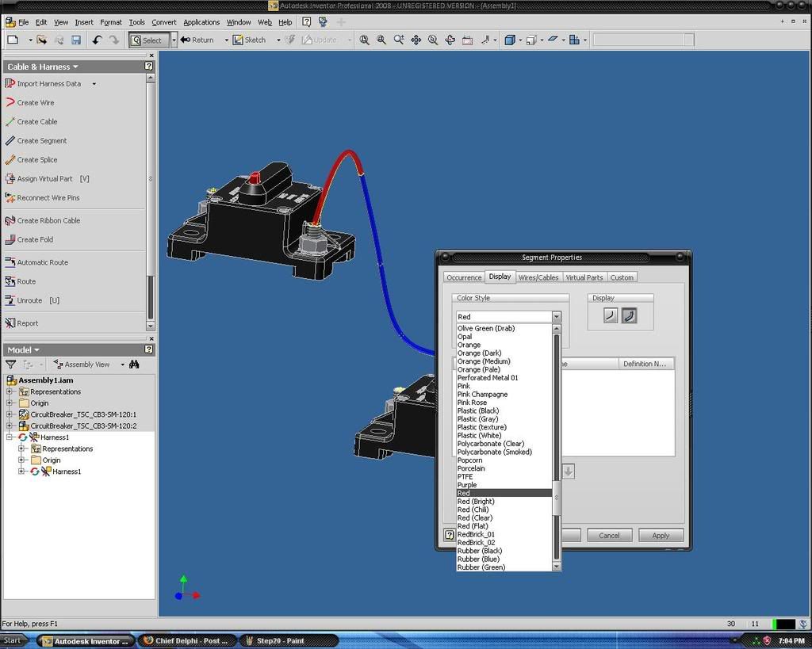Toggle rendered display in Segment Properties

point(629,315)
